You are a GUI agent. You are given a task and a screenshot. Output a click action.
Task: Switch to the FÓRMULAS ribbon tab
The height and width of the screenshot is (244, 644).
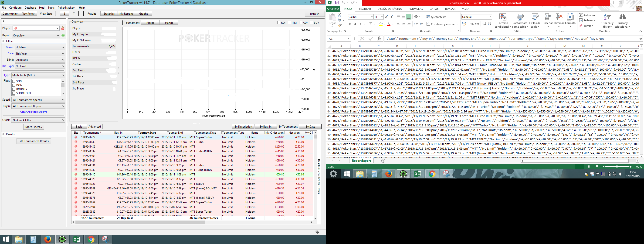[x=416, y=9]
